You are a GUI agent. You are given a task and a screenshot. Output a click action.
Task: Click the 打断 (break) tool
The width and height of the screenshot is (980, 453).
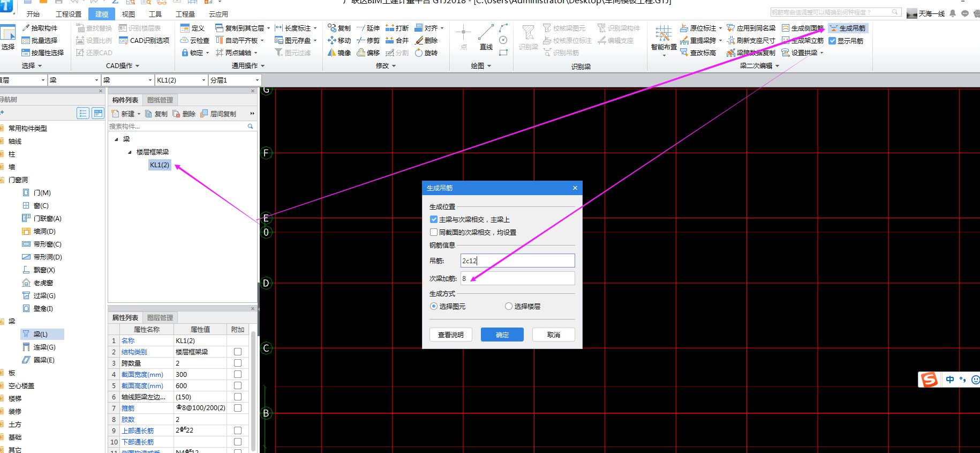(x=397, y=28)
